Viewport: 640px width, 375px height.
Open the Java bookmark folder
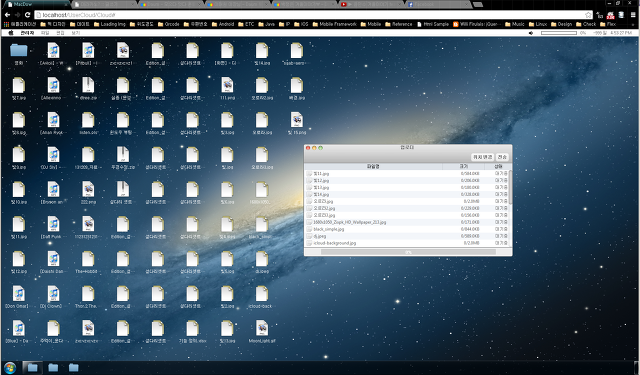click(267, 24)
